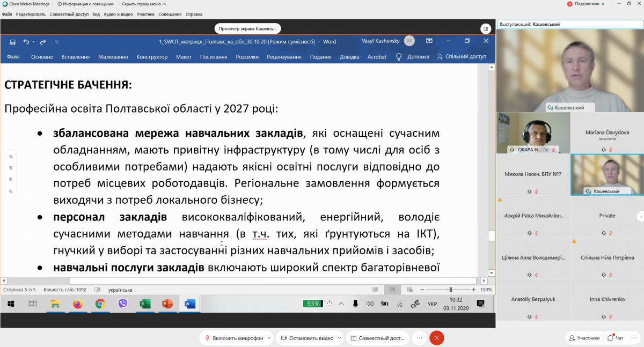This screenshot has width=644, height=347.
Task: Open the more options ellipsis next to share
Action: tap(419, 338)
